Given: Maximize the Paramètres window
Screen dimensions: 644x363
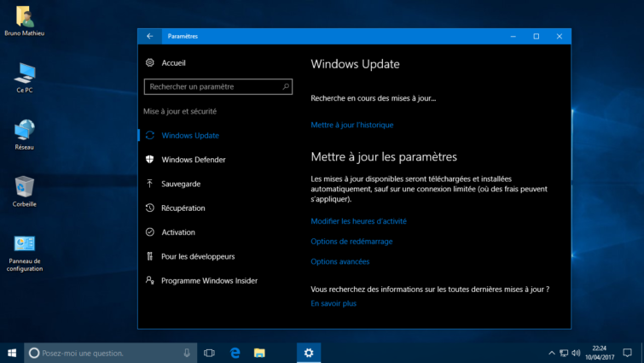Looking at the screenshot, I should (536, 36).
